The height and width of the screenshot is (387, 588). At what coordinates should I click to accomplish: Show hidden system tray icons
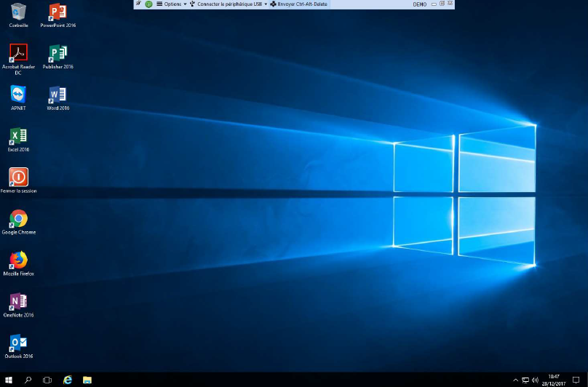pyautogui.click(x=516, y=380)
